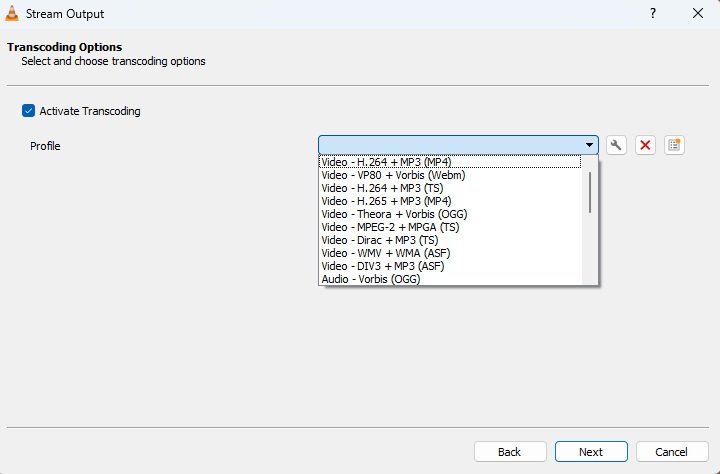
Task: Click the profile list scrollbar thumb
Action: tap(590, 191)
